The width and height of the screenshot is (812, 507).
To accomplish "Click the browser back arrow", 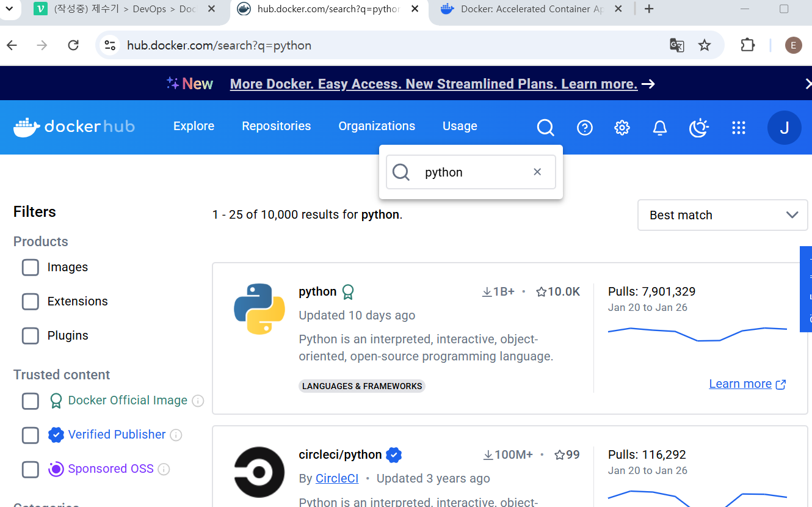I will click(12, 45).
